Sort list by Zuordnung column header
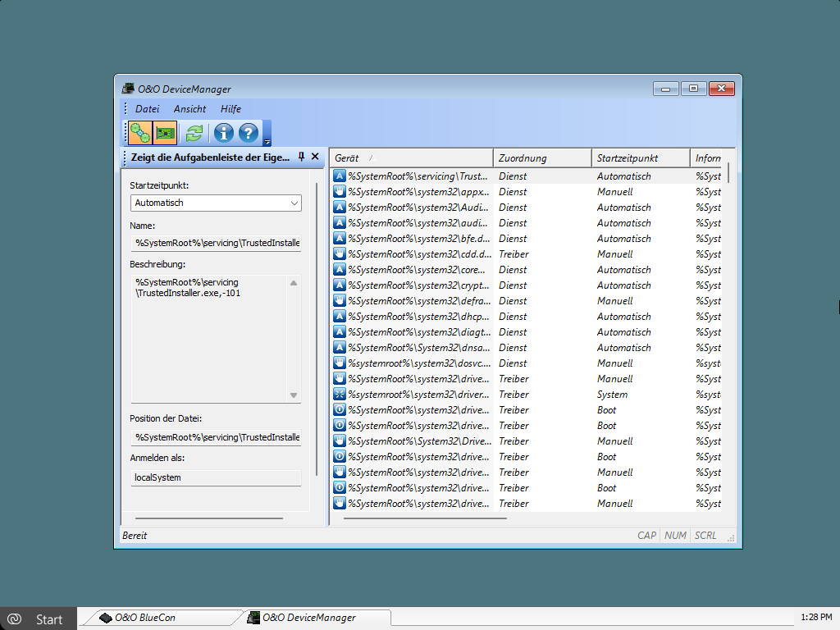The height and width of the screenshot is (630, 840). pyautogui.click(x=541, y=158)
